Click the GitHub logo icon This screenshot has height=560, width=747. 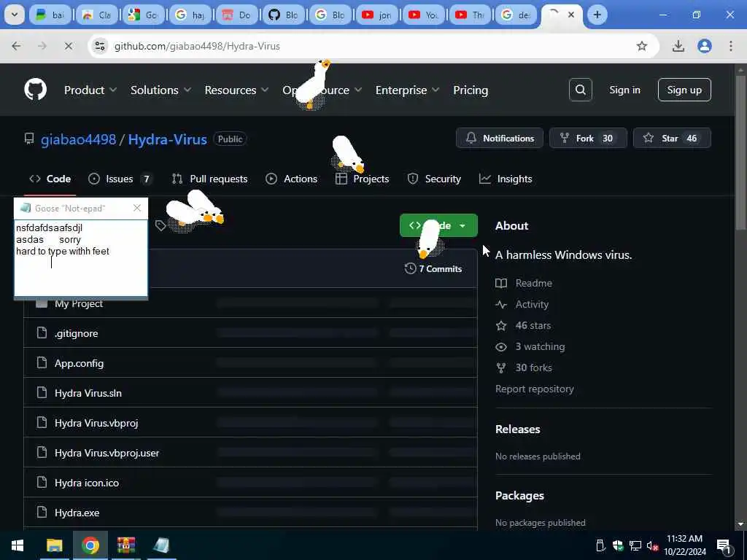(36, 90)
